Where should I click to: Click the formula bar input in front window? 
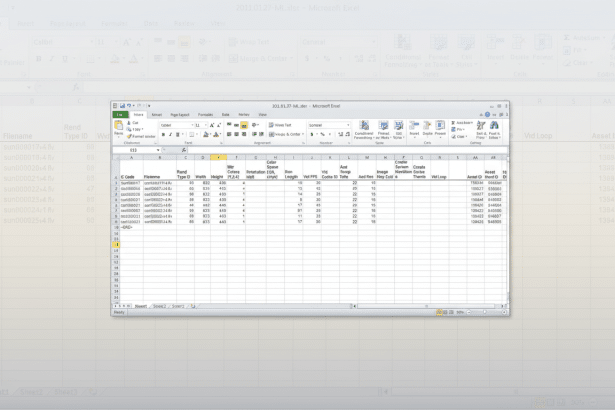[347, 150]
